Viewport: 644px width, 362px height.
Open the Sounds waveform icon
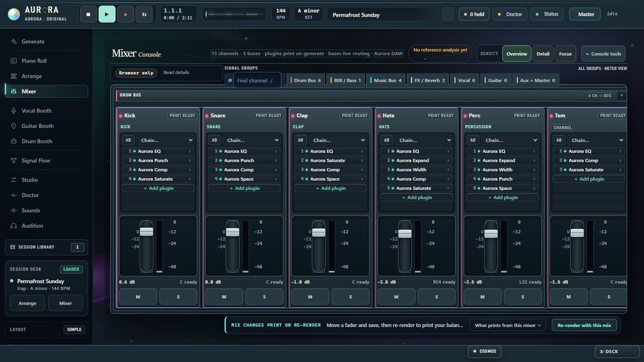14,211
